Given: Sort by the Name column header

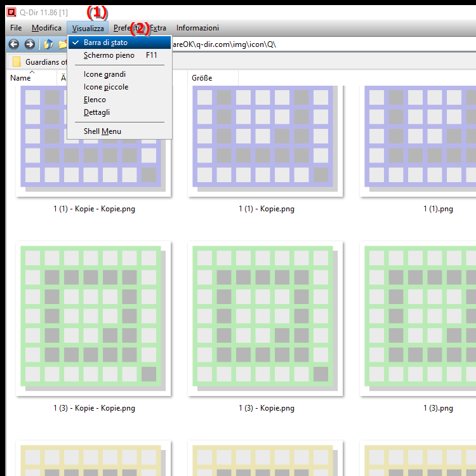Looking at the screenshot, I should [21, 78].
